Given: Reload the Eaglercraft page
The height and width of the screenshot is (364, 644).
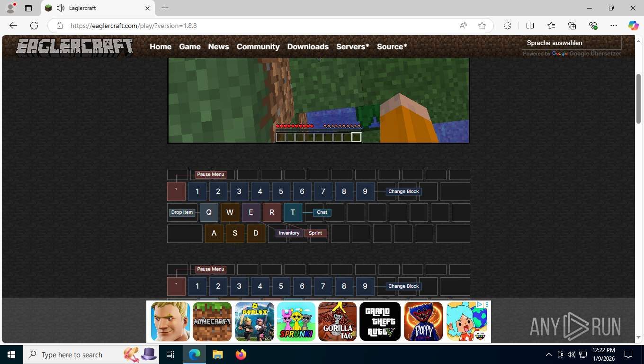Looking at the screenshot, I should point(34,26).
